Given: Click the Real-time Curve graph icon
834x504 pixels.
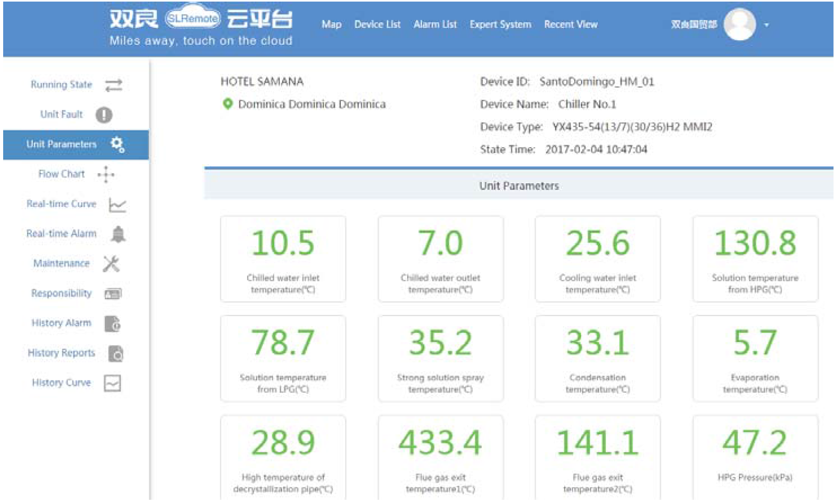Looking at the screenshot, I should point(117,204).
